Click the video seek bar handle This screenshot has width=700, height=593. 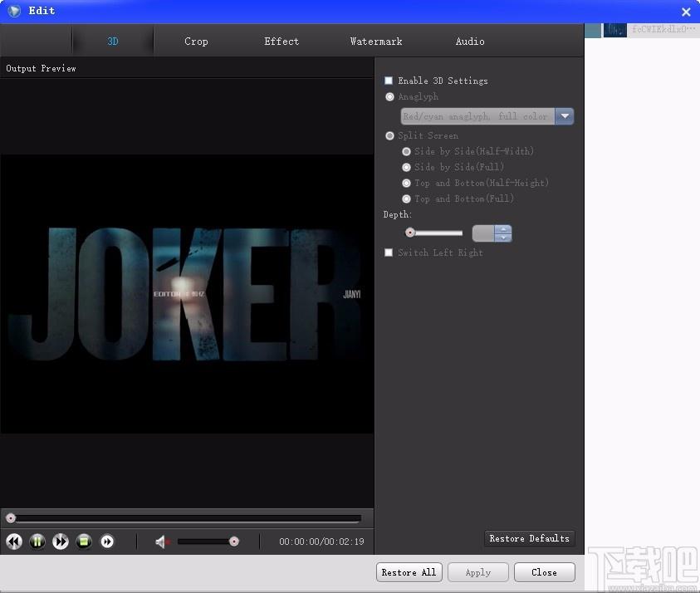(11, 518)
